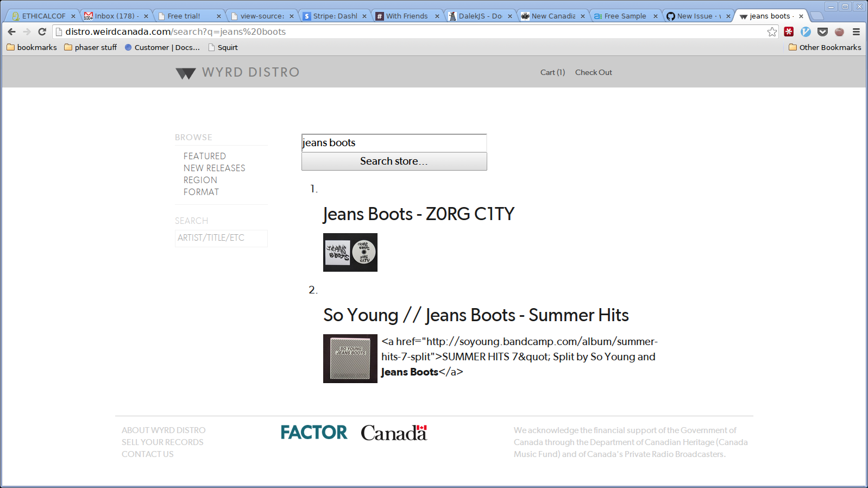Click the jeans boots search text box

(x=394, y=143)
